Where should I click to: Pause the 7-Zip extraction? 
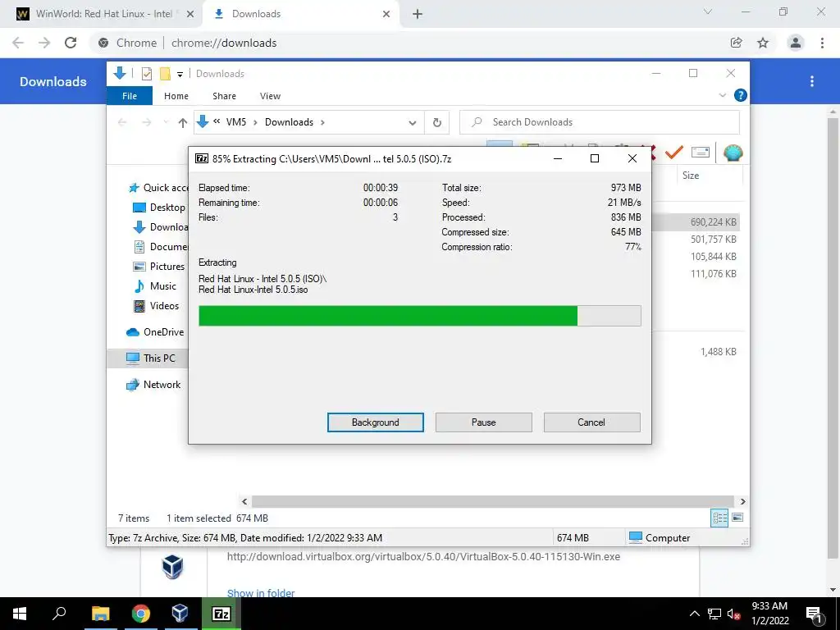pyautogui.click(x=483, y=422)
